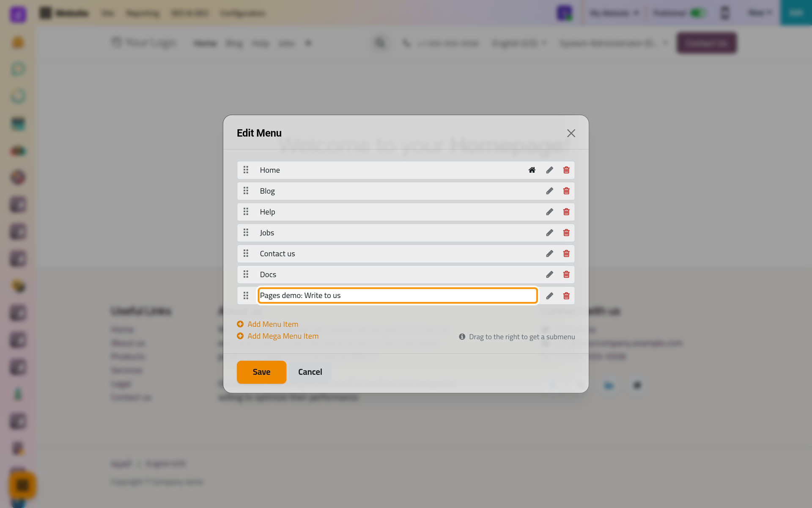
Task: Edit the Pages demo: Write to us item
Action: [x=549, y=296]
